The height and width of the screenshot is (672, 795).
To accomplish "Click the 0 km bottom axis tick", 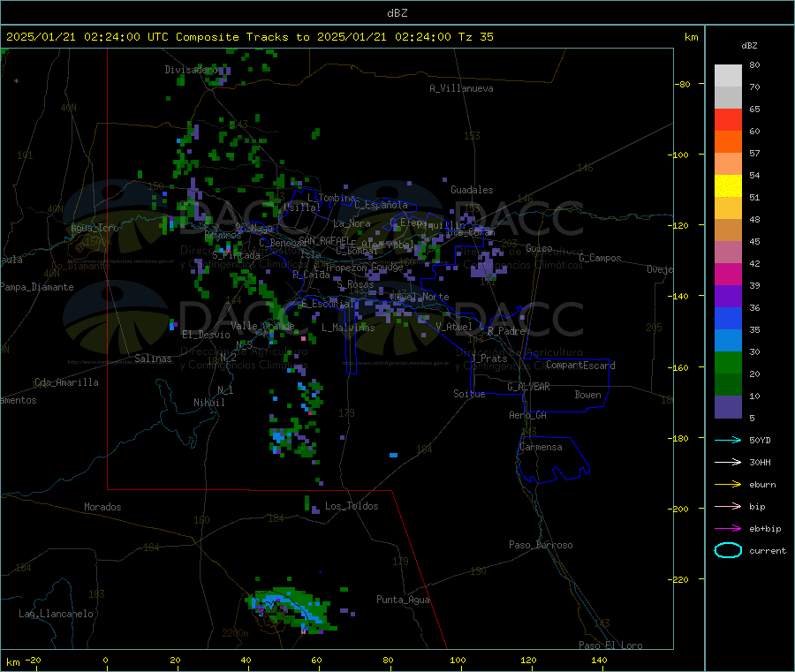I will tap(105, 660).
